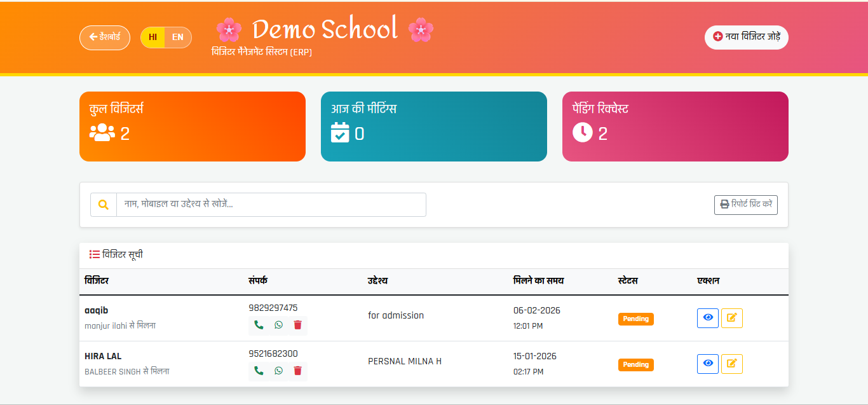Delete HIRA LAL visitor with trash icon
868x405 pixels.
coord(297,371)
